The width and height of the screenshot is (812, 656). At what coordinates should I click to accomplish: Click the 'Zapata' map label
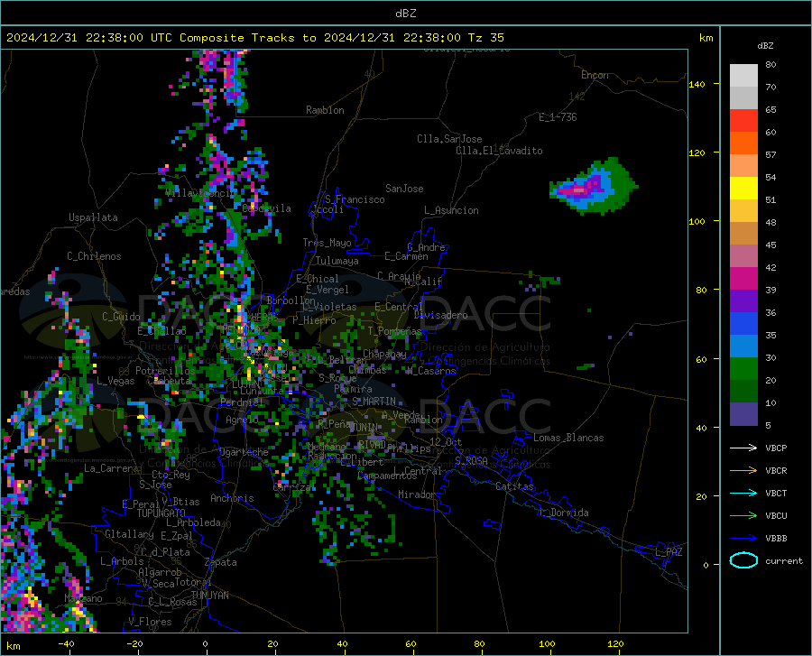[221, 562]
